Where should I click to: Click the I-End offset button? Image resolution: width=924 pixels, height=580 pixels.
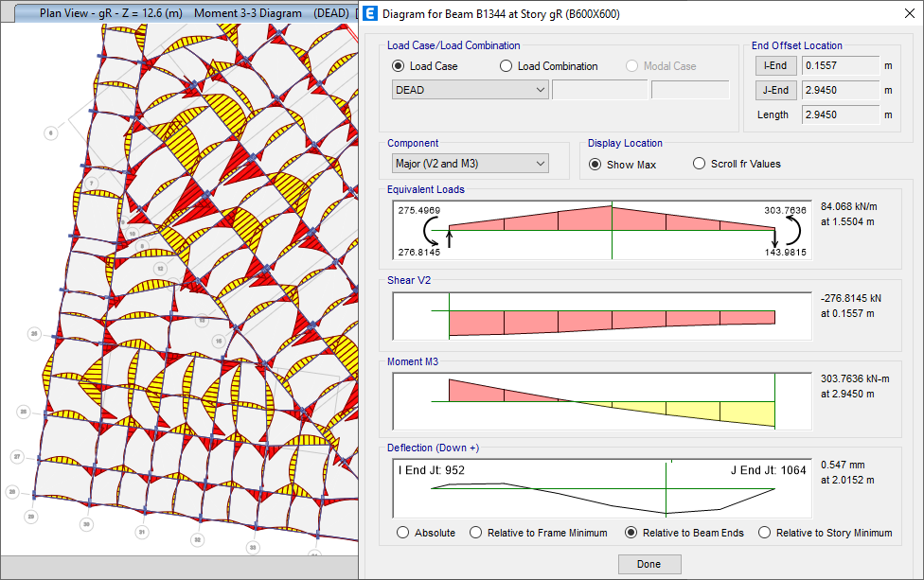[774, 66]
